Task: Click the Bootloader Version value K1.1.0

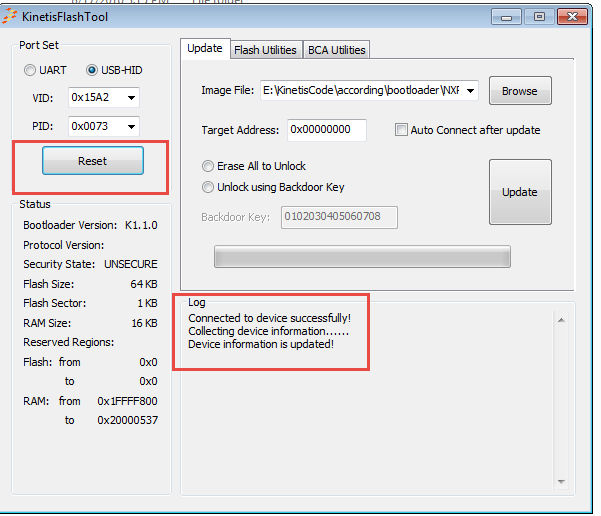Action: click(141, 225)
